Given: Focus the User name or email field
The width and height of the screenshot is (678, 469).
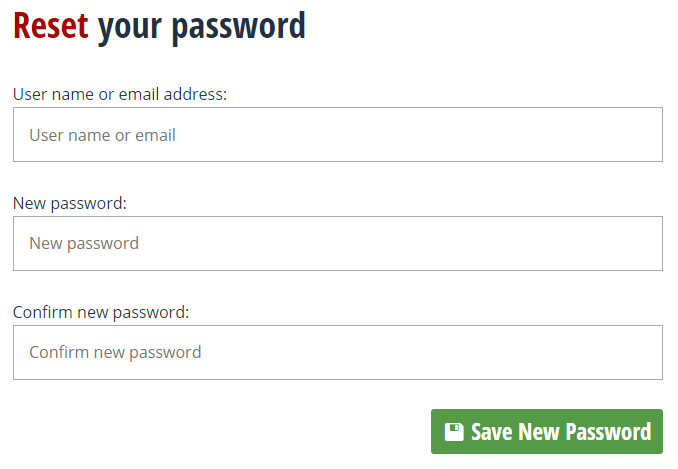Looking at the screenshot, I should (x=337, y=135).
